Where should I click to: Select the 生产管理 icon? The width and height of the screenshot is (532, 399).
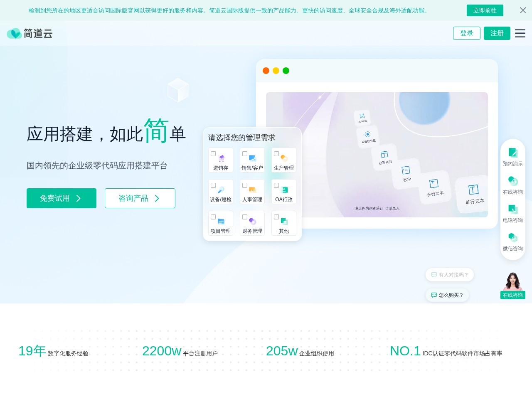[283, 158]
